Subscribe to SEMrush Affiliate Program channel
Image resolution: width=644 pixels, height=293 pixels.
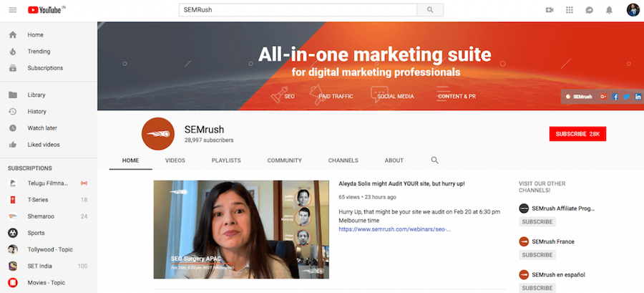tap(537, 221)
